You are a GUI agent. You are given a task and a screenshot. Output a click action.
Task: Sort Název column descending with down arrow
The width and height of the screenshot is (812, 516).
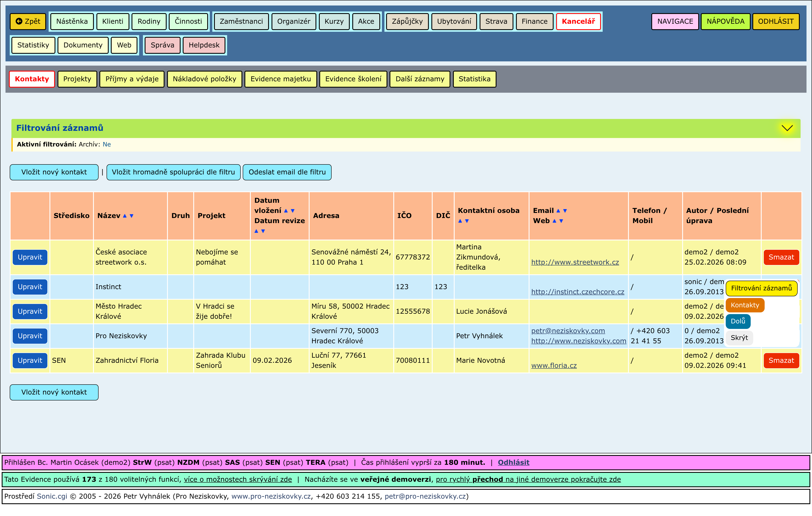coord(132,216)
